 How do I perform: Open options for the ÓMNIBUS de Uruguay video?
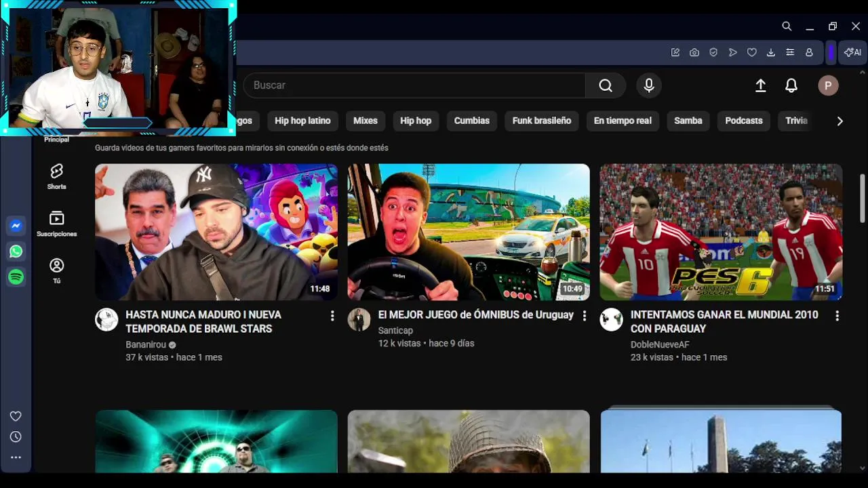pyautogui.click(x=585, y=316)
